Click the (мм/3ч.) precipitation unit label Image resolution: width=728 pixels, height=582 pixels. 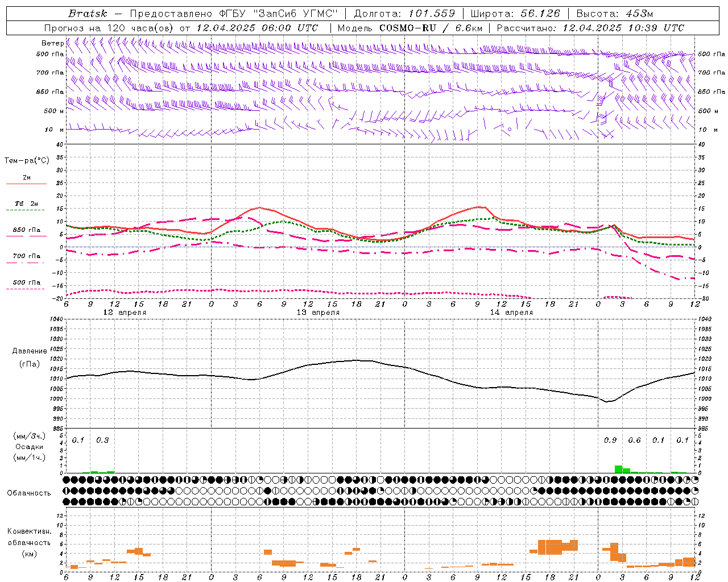[x=30, y=436]
